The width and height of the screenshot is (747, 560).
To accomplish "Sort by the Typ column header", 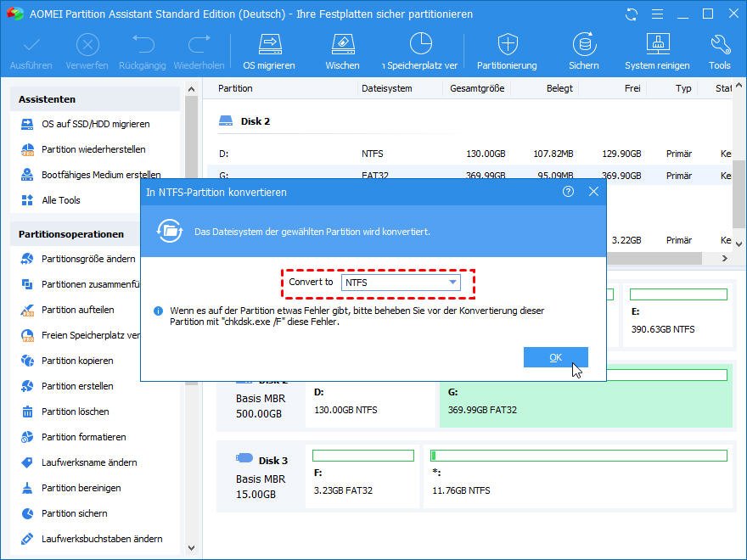I will 683,88.
